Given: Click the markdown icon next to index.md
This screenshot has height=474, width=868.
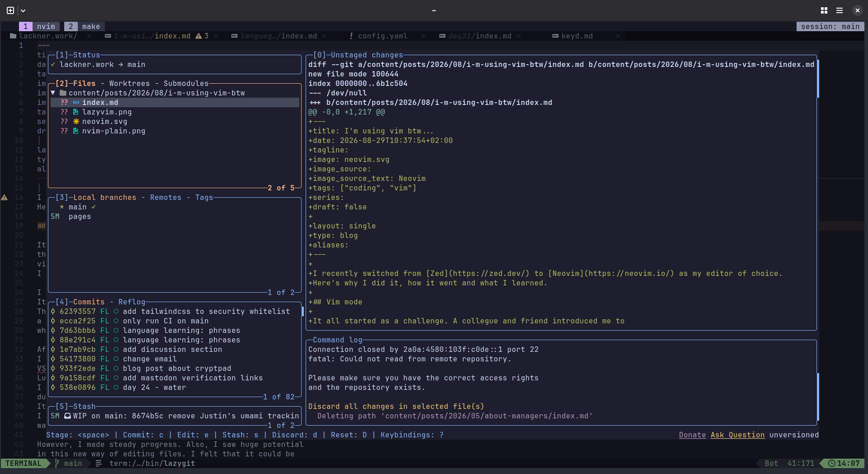Looking at the screenshot, I should click(76, 102).
